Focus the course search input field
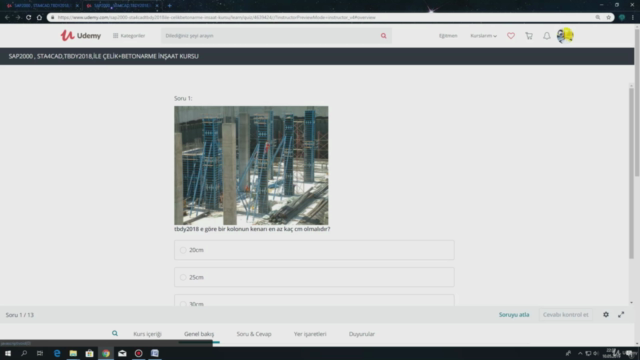This screenshot has width=640, height=360. (x=269, y=36)
